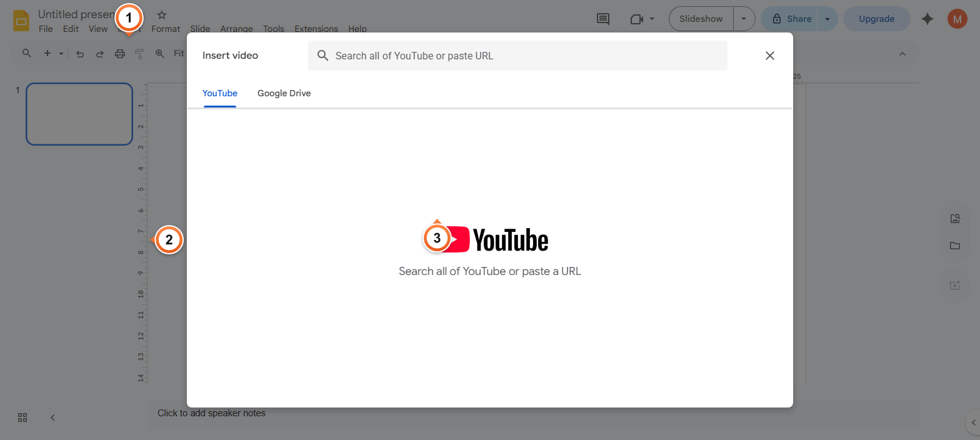This screenshot has height=440, width=980.
Task: Click the Untitled presentation title
Action: (x=76, y=14)
